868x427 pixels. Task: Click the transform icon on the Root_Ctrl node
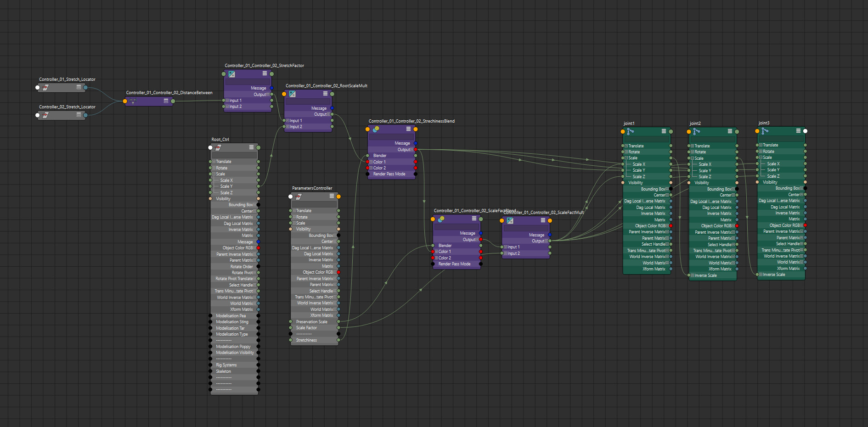(218, 147)
